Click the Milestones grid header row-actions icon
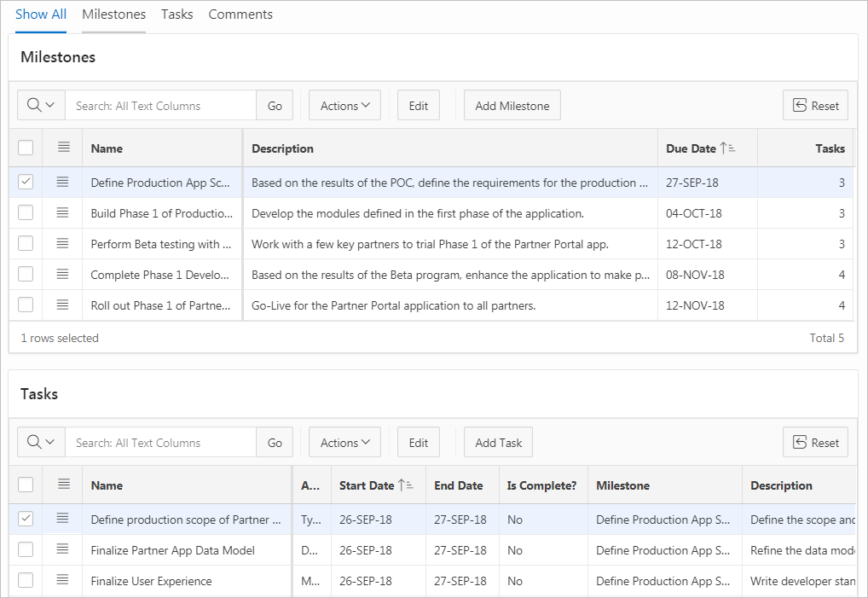This screenshot has height=598, width=868. [63, 148]
